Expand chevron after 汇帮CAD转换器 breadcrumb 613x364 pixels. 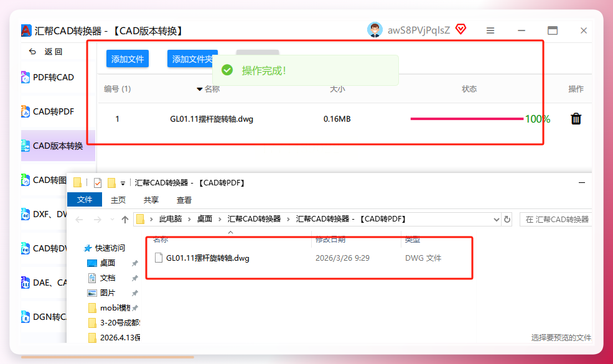point(289,220)
